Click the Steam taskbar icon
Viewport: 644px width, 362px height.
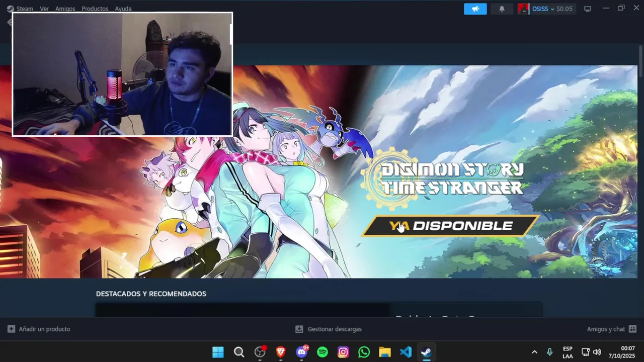click(x=426, y=352)
